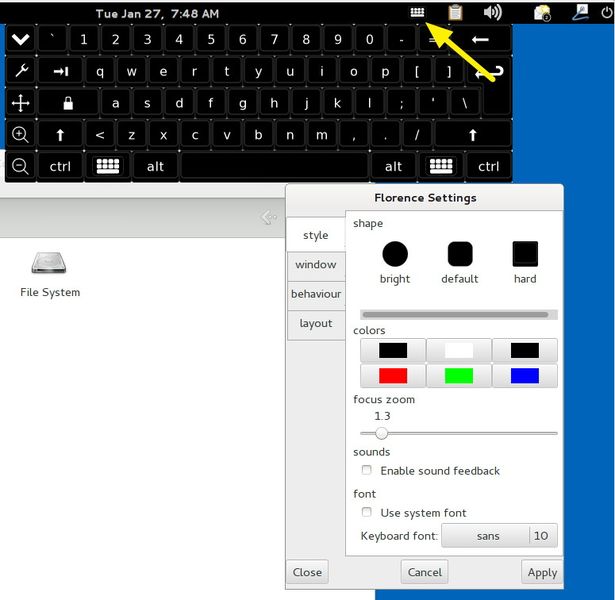Click the number 5 key
The height and width of the screenshot is (600, 615).
211,39
